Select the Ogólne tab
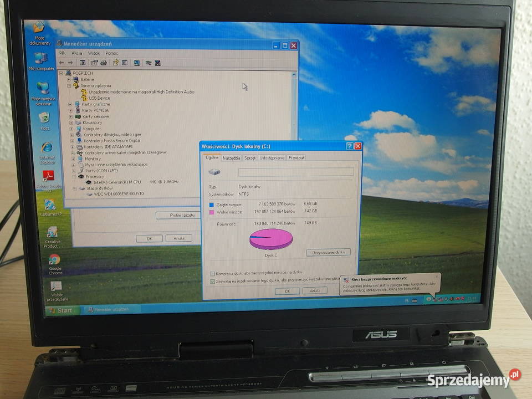Viewport: 532px width, 399px height. (212, 157)
